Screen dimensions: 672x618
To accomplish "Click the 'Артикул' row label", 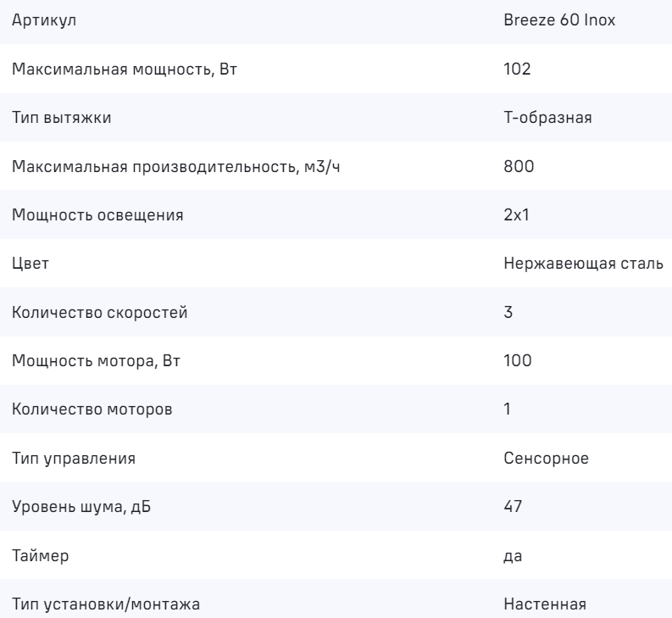I will click(38, 20).
